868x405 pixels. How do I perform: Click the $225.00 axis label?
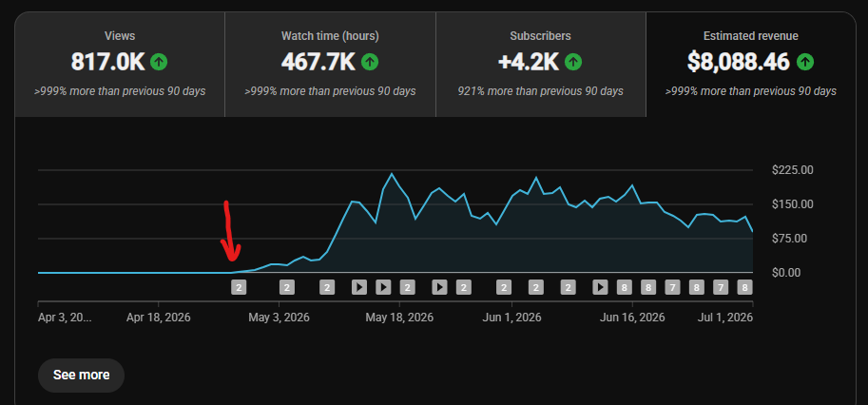793,170
